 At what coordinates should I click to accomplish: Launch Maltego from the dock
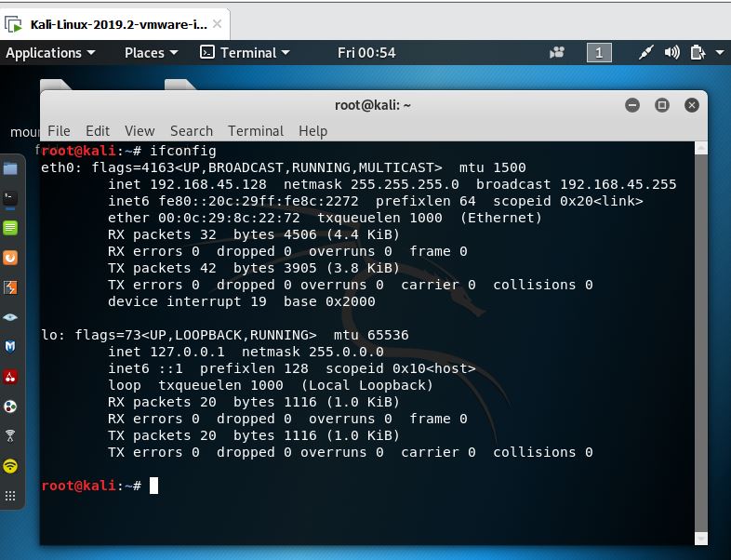pyautogui.click(x=10, y=347)
